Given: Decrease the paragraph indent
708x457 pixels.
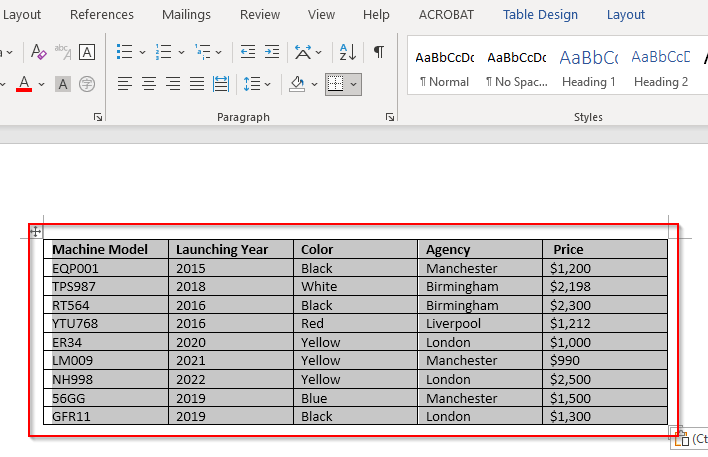Looking at the screenshot, I should click(x=247, y=52).
